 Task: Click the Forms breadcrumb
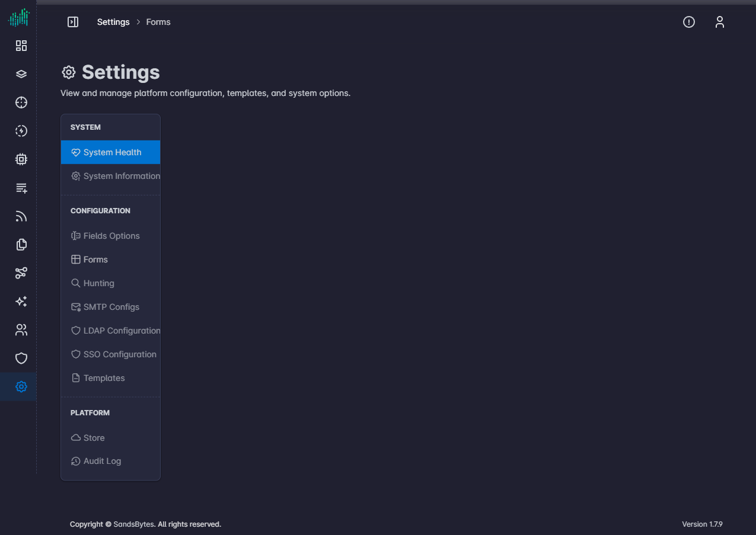pos(158,22)
